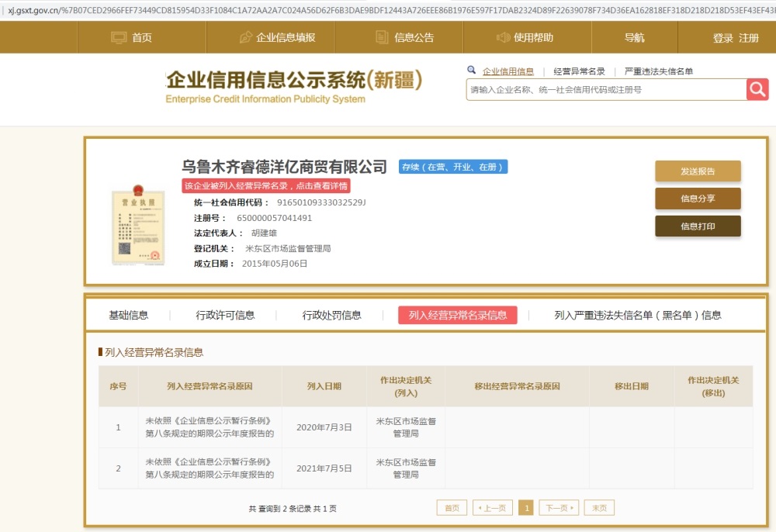Open the 导航 navigation menu
The height and width of the screenshot is (532, 776).
pyautogui.click(x=634, y=37)
